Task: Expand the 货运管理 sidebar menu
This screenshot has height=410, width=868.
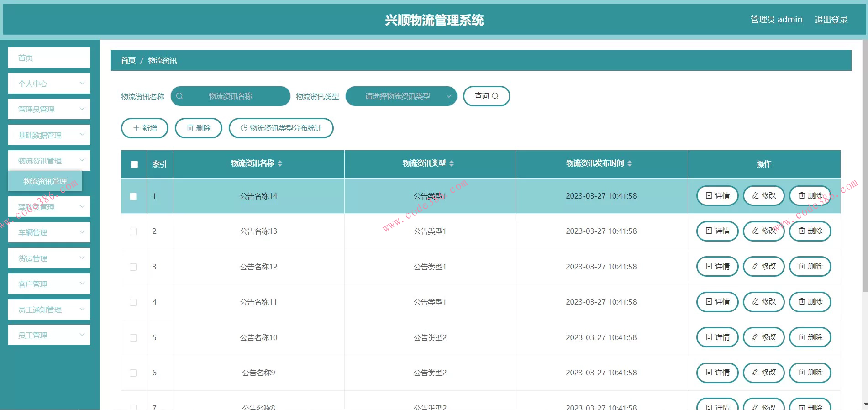Action: tap(49, 258)
